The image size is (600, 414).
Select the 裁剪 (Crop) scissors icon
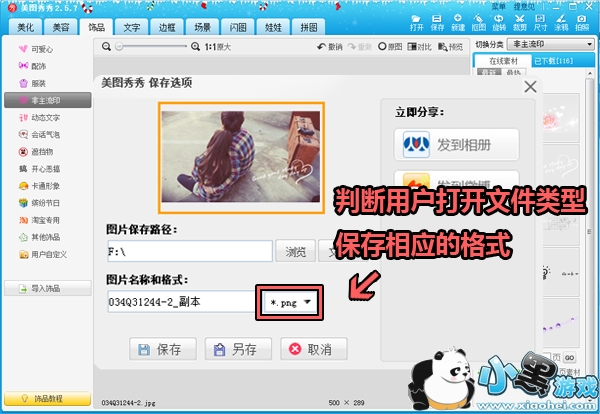click(520, 23)
